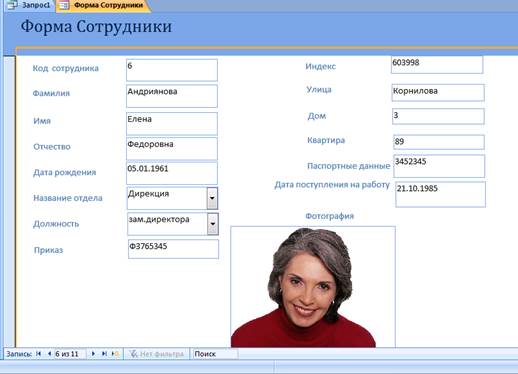The height and width of the screenshot is (374, 518).
Task: Click the Паспортные данные field
Action: coord(439,166)
